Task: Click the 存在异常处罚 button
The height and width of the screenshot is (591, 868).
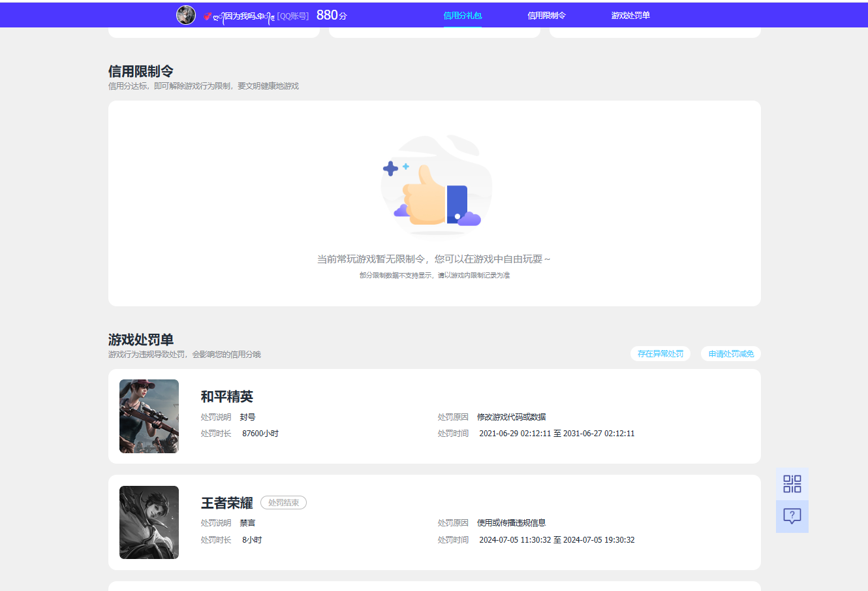Action: tap(660, 353)
